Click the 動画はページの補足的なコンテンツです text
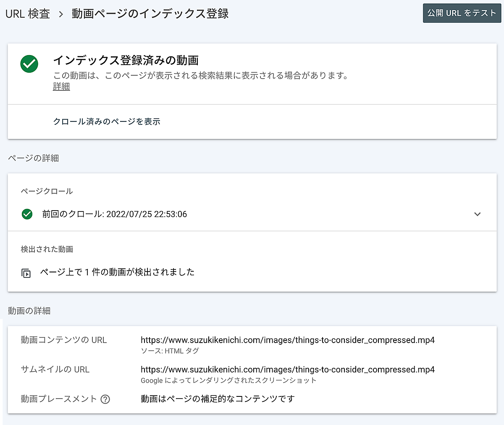The height and width of the screenshot is (425, 504). 218,399
